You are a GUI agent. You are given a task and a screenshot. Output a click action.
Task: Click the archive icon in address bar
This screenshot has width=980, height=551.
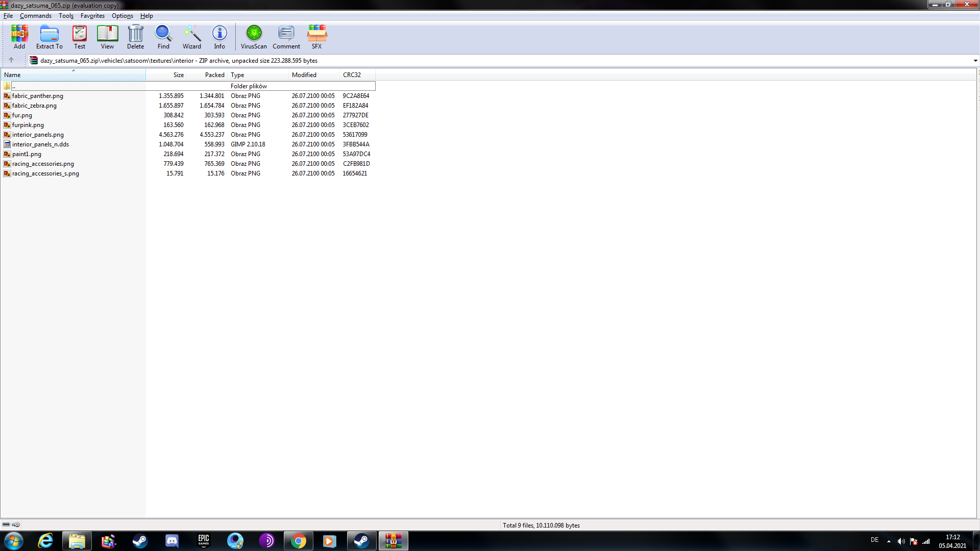point(34,60)
